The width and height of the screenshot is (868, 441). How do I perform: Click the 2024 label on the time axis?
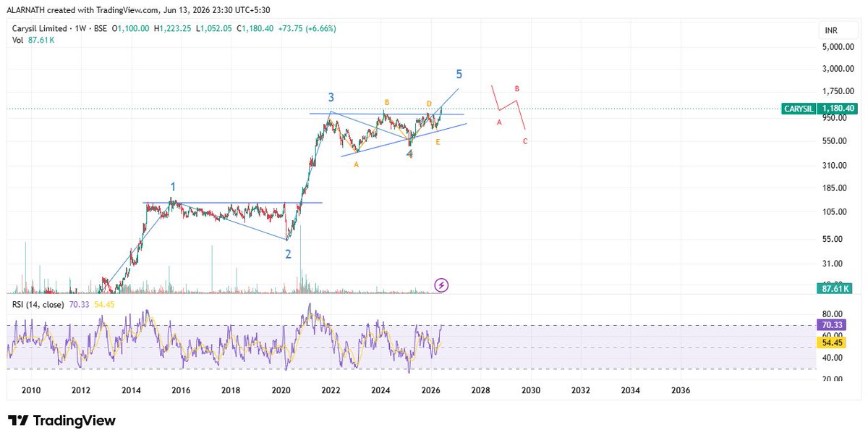point(381,390)
